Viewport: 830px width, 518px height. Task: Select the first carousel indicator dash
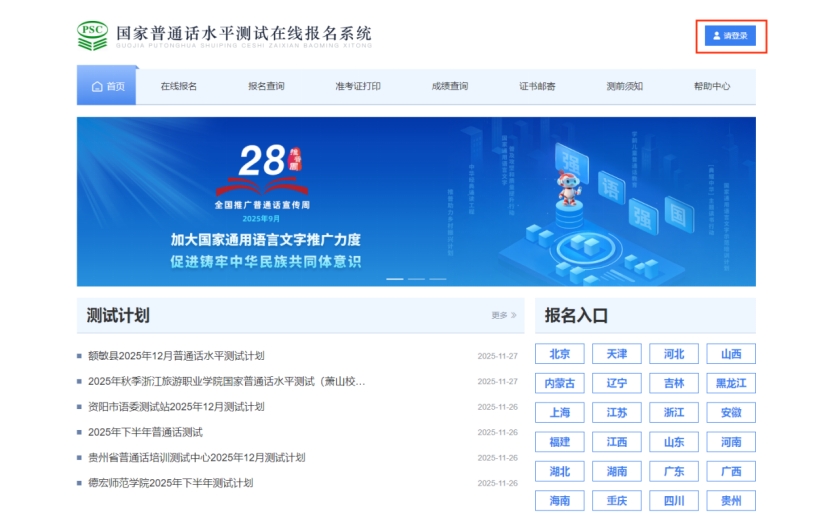click(x=395, y=279)
